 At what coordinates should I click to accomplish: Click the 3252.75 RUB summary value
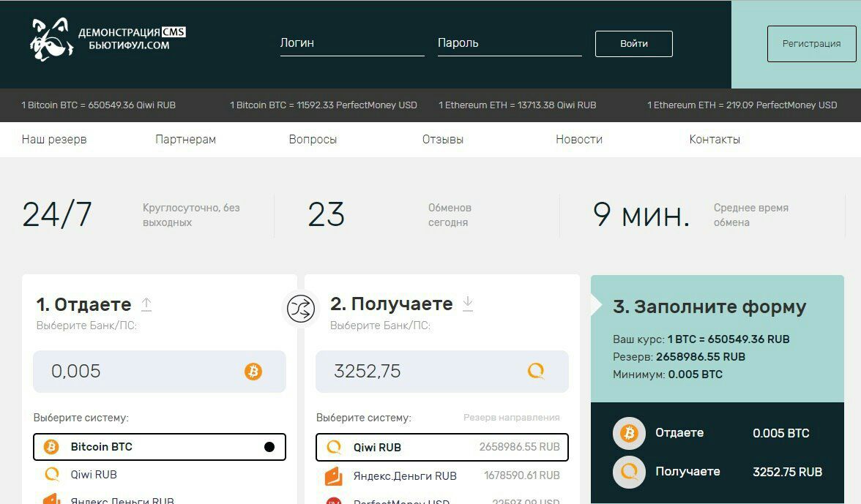point(788,472)
